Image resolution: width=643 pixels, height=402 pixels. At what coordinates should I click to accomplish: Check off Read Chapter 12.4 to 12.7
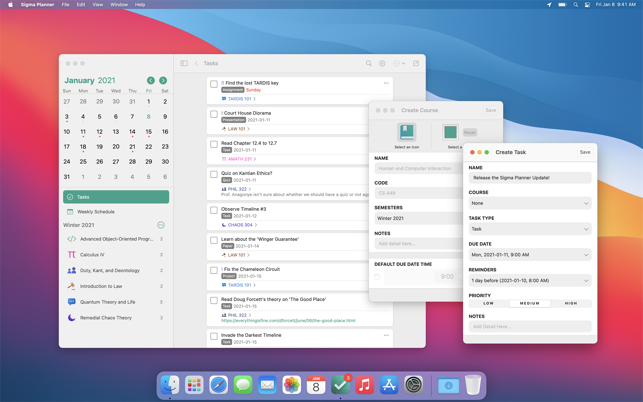(x=214, y=144)
